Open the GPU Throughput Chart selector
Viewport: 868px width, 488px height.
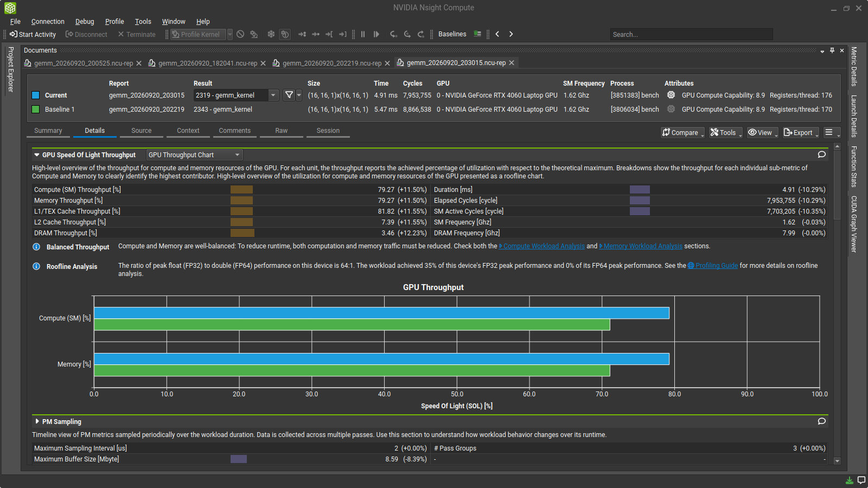[x=194, y=155]
